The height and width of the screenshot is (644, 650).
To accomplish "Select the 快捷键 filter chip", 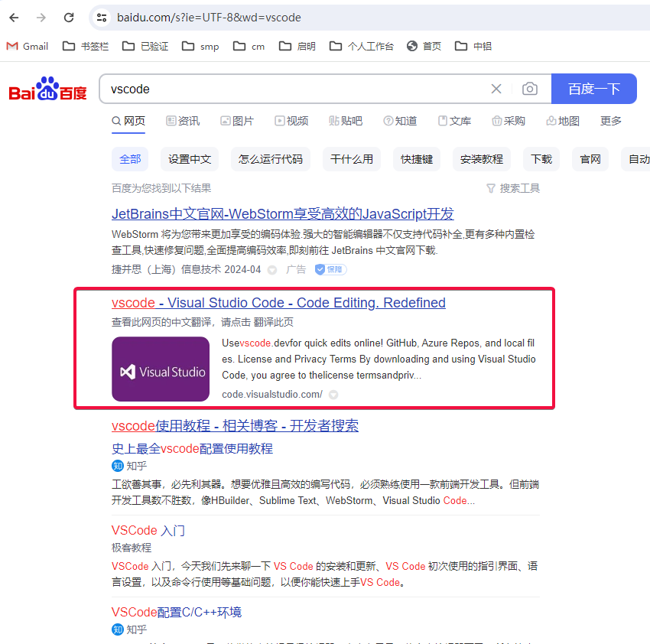I will click(417, 159).
